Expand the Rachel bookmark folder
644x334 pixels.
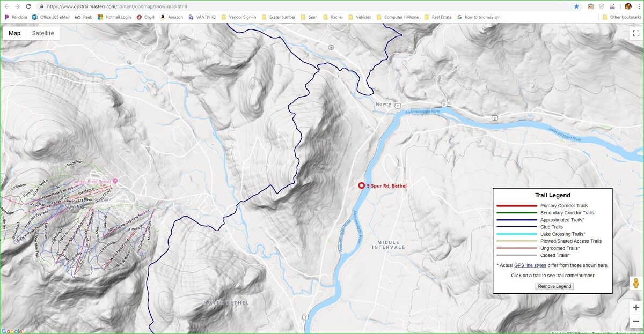pos(333,17)
